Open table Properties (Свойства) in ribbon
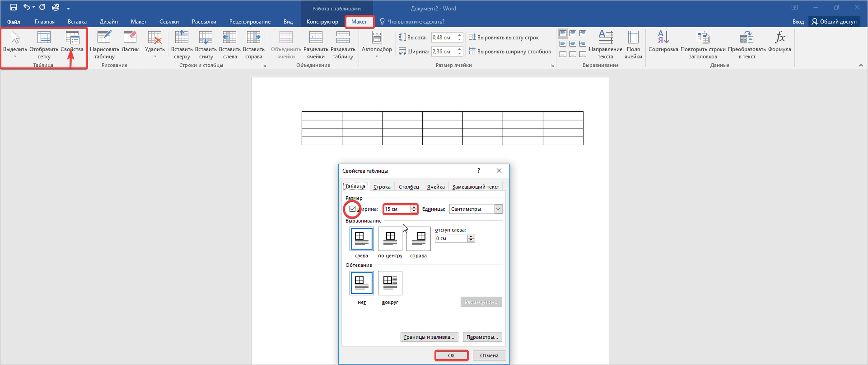 (72, 38)
